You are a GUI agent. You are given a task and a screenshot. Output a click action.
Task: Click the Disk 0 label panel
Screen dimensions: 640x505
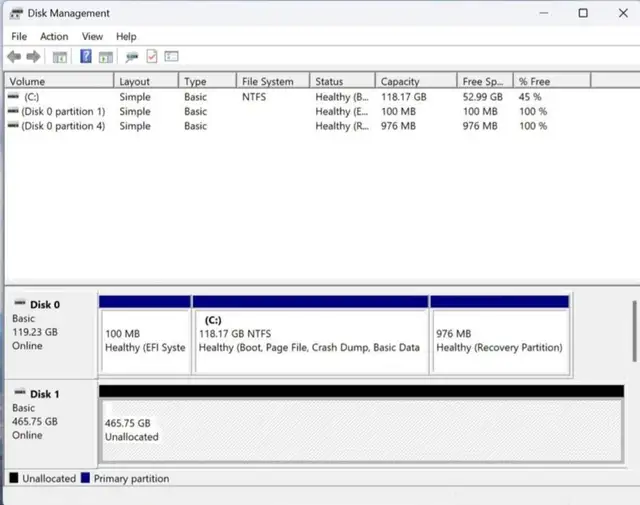coord(51,334)
